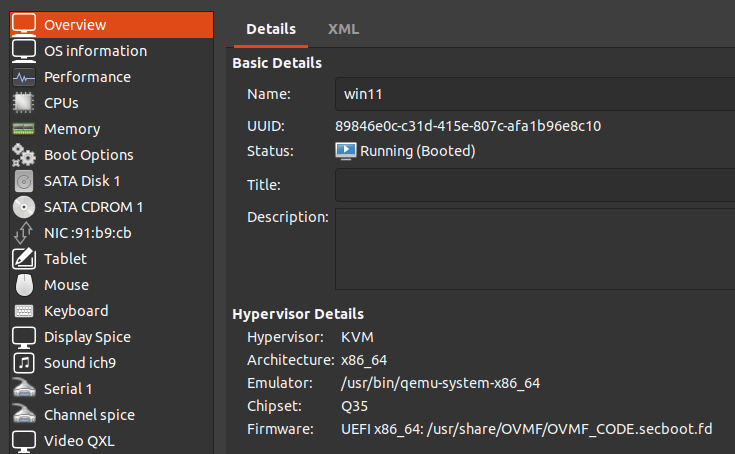Select the CPUs chip icon

25,102
